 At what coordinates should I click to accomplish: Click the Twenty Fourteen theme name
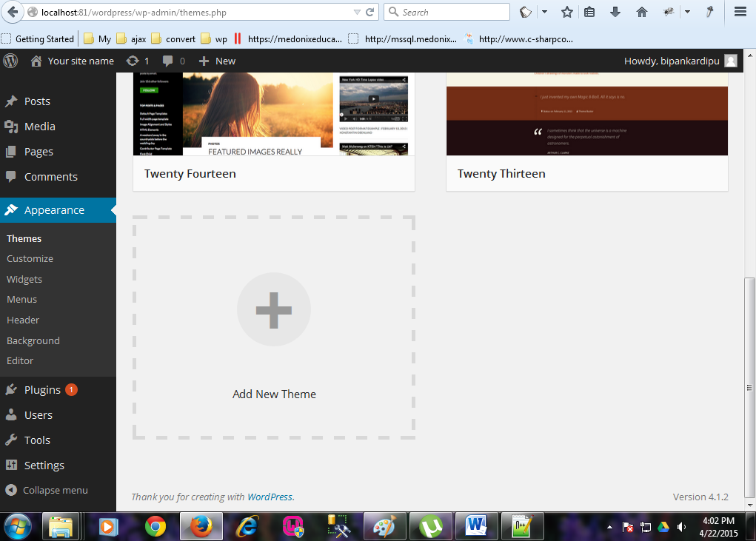click(x=190, y=173)
